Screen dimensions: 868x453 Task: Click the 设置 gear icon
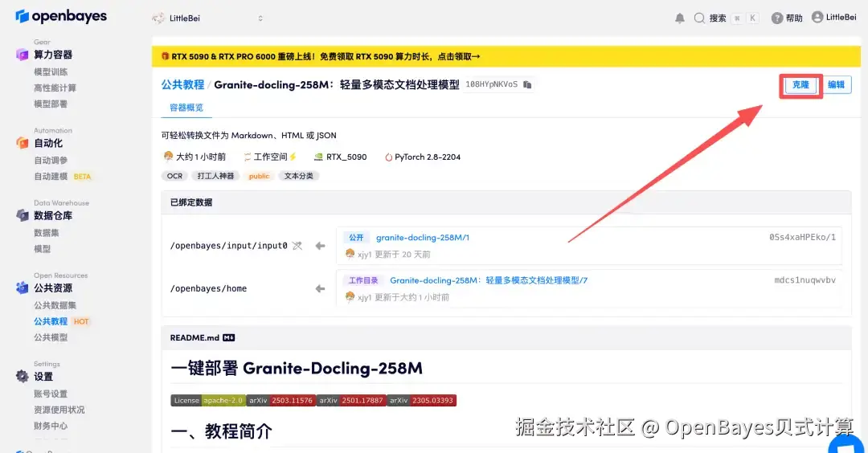pyautogui.click(x=23, y=376)
